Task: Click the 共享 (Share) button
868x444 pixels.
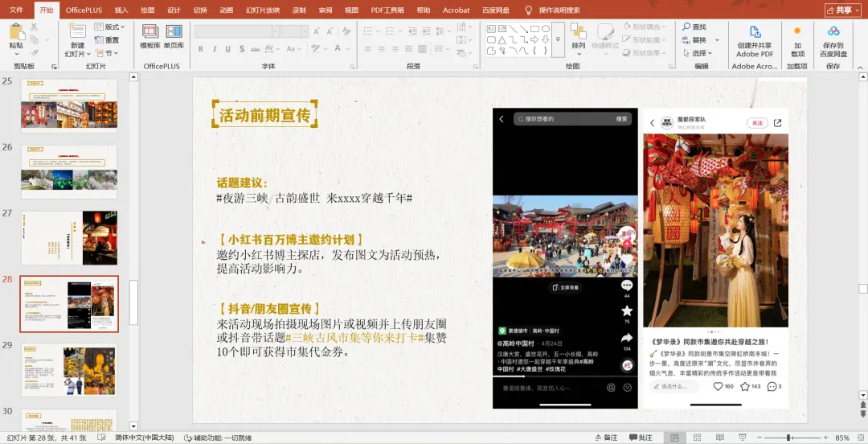Action: tap(843, 10)
